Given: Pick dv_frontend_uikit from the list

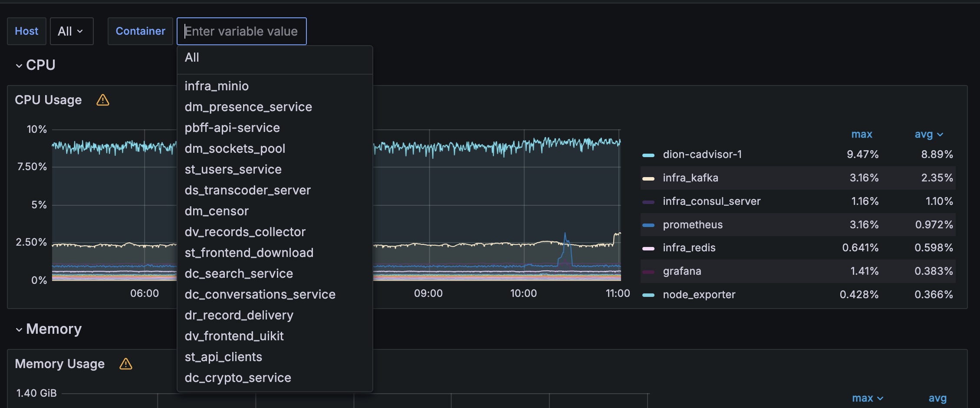Looking at the screenshot, I should [x=275, y=336].
